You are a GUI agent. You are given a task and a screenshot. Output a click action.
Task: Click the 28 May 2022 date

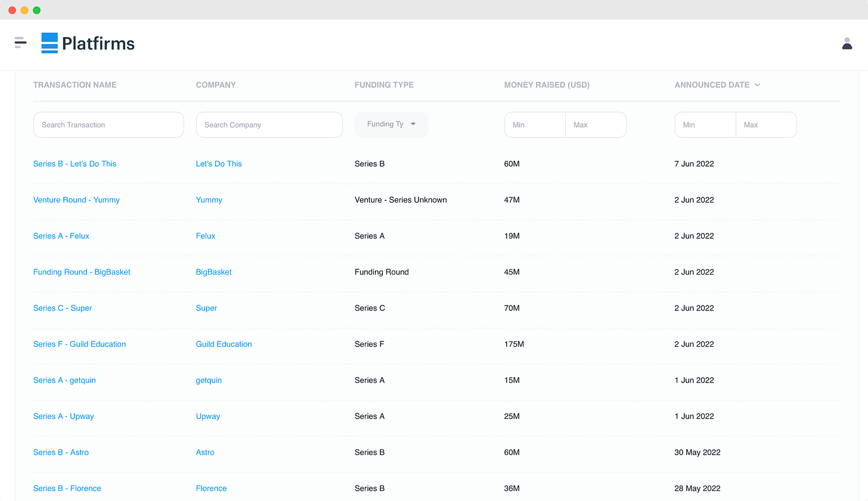click(x=697, y=488)
